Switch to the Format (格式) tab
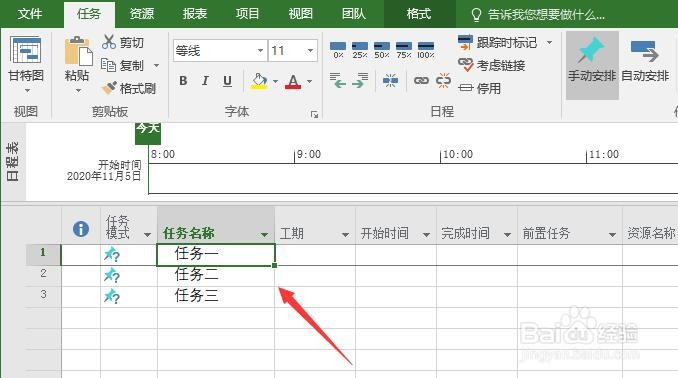 (x=419, y=14)
